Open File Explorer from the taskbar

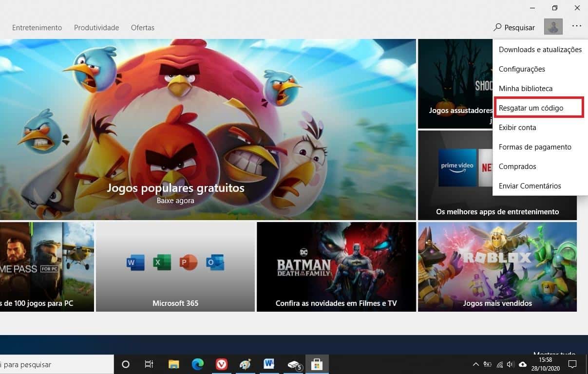click(x=173, y=364)
